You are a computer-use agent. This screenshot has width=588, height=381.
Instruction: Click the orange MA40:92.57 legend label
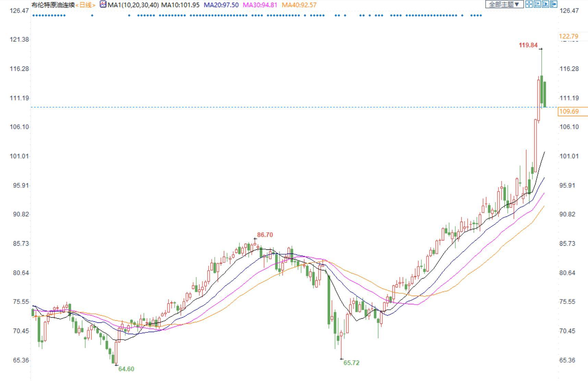299,5
